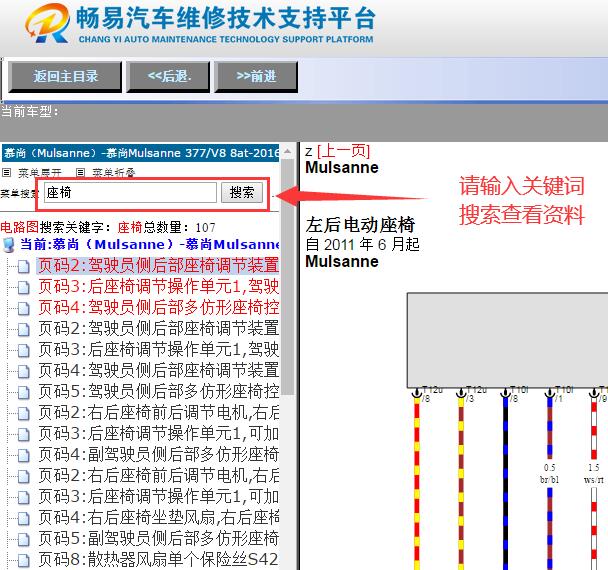Screen dimensions: 608x570
Task: Open 页码8:散热器风扇单个保险丝S42 entry
Action: coord(158,558)
